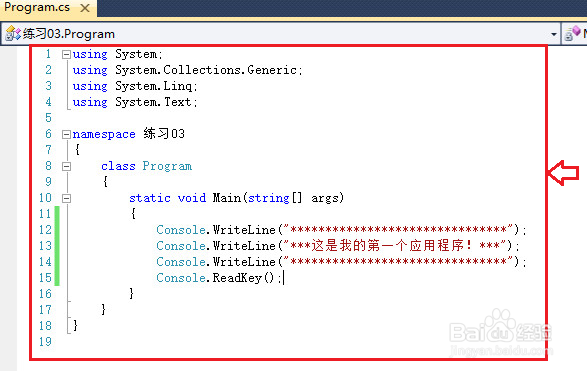Click 'System.Collections.Generic' on line 2

[206, 70]
